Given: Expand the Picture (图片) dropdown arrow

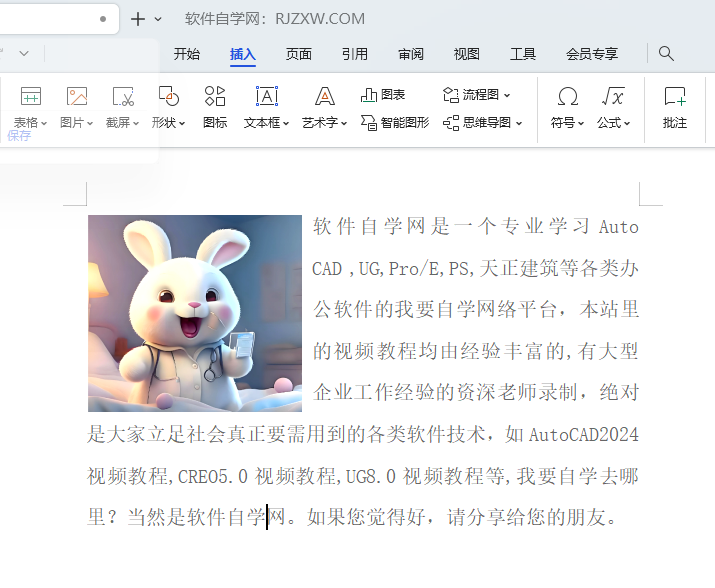Looking at the screenshot, I should [x=90, y=124].
